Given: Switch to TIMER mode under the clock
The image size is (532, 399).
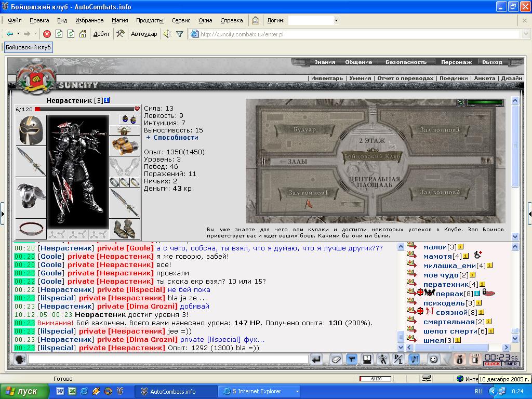Looking at the screenshot, I should coord(510,364).
